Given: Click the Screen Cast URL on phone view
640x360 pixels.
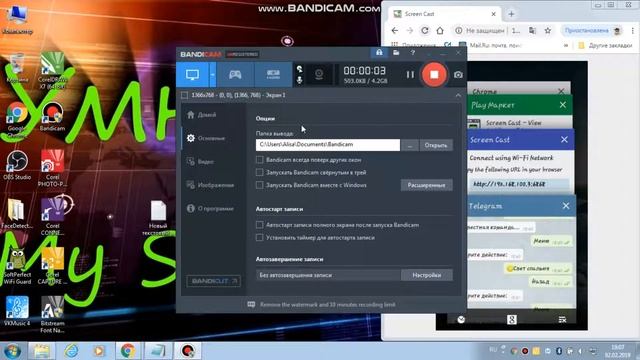Looking at the screenshot, I should pos(509,184).
